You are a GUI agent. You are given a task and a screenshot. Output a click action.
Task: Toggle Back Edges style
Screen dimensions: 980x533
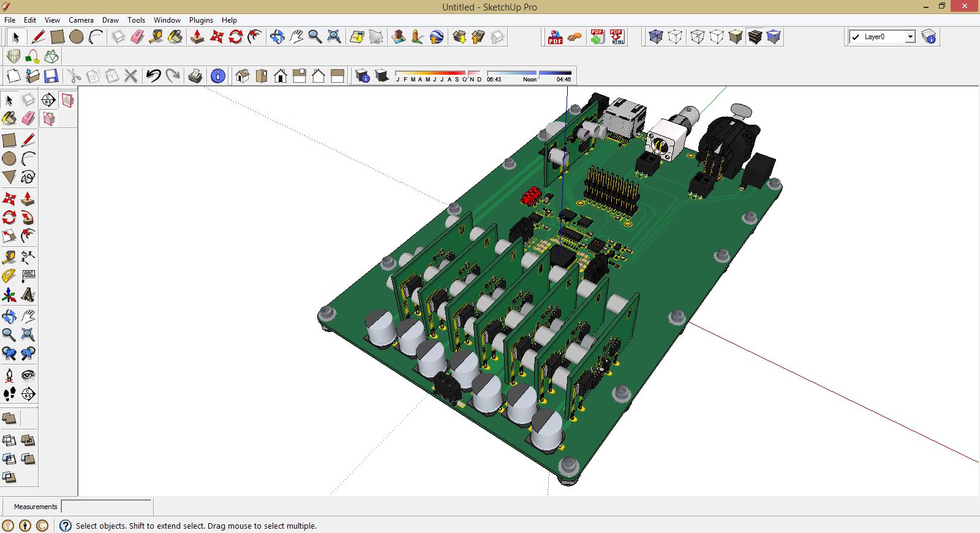click(675, 37)
